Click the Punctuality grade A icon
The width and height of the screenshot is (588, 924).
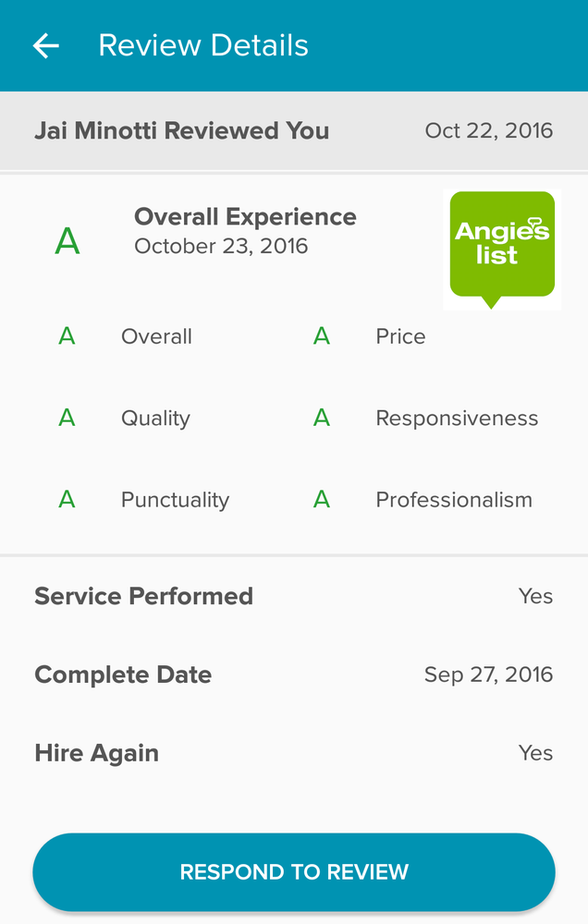[67, 500]
